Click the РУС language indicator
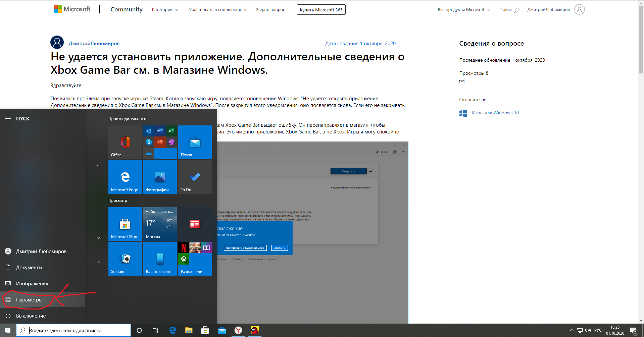Screen dimensions: 644x337 (598, 330)
